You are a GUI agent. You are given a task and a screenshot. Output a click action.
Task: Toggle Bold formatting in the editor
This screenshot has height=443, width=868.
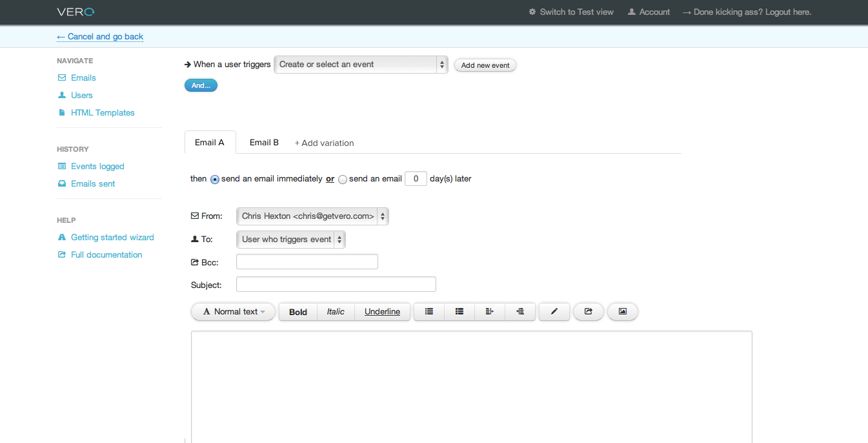(298, 312)
